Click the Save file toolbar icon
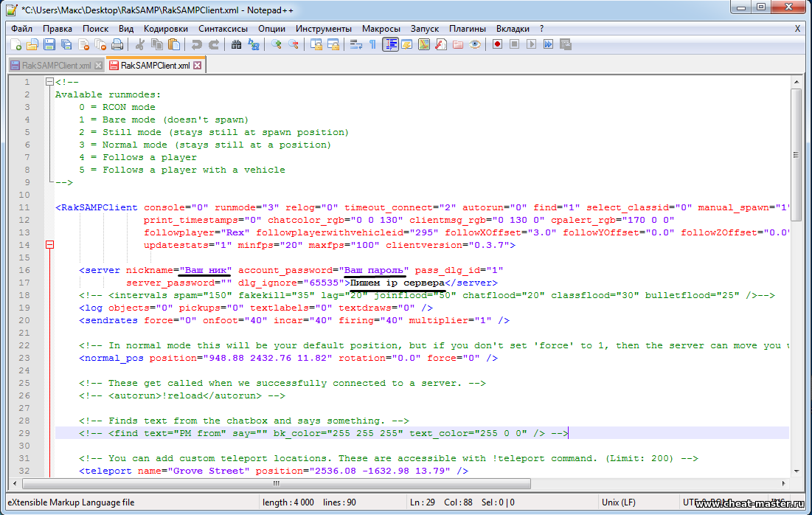Screen dimensions: 812x515 pyautogui.click(x=49, y=45)
